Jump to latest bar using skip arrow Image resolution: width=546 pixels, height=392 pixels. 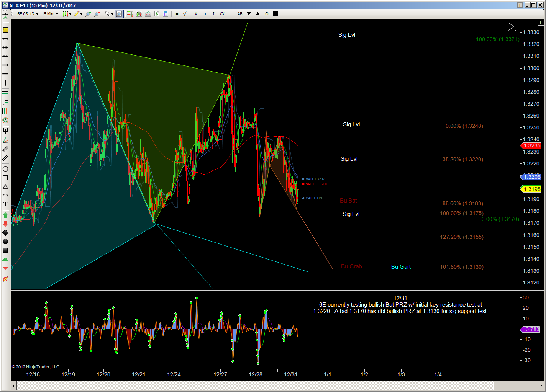[512, 27]
